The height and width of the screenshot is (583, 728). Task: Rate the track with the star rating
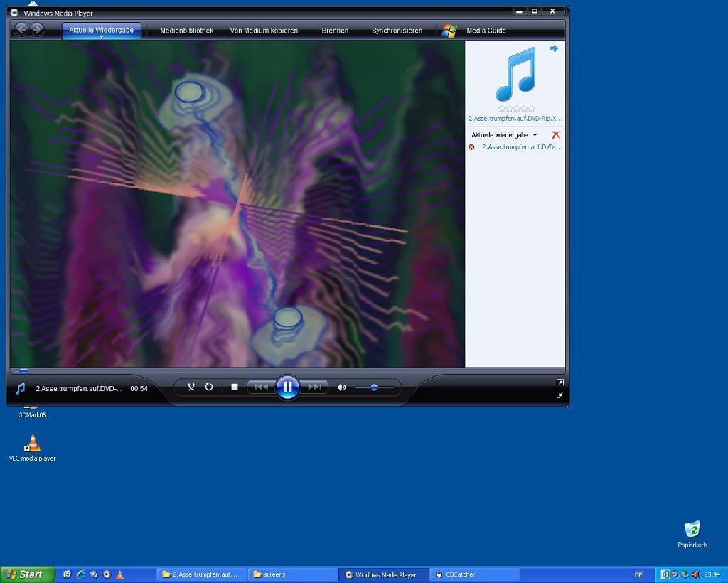click(516, 109)
